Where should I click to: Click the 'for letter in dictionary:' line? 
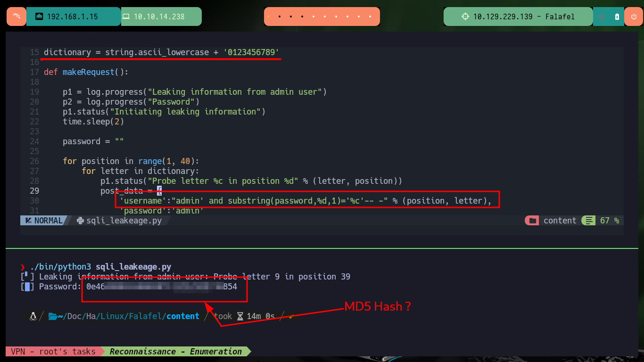point(140,171)
